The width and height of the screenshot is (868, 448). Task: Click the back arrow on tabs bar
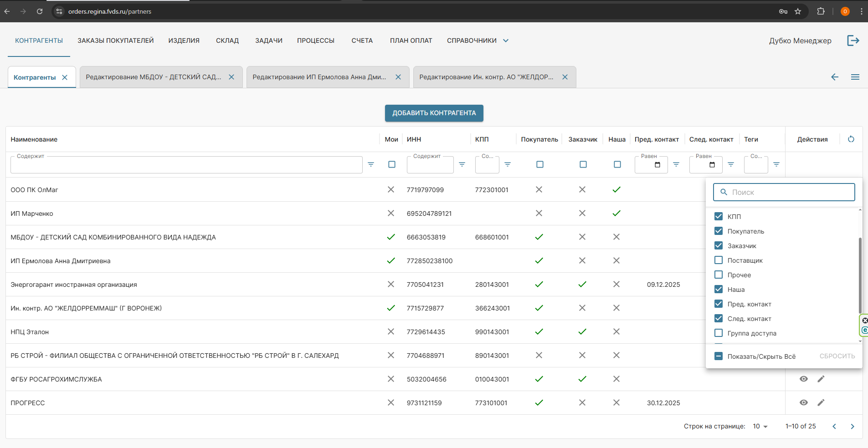834,77
